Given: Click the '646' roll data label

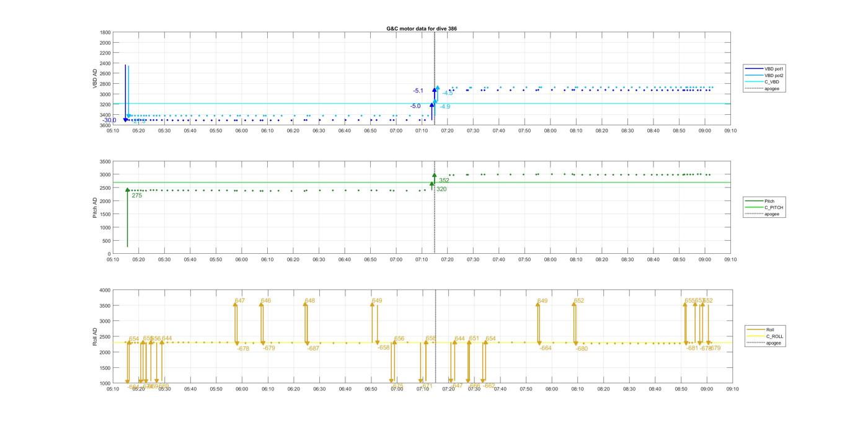Looking at the screenshot, I should tap(266, 301).
